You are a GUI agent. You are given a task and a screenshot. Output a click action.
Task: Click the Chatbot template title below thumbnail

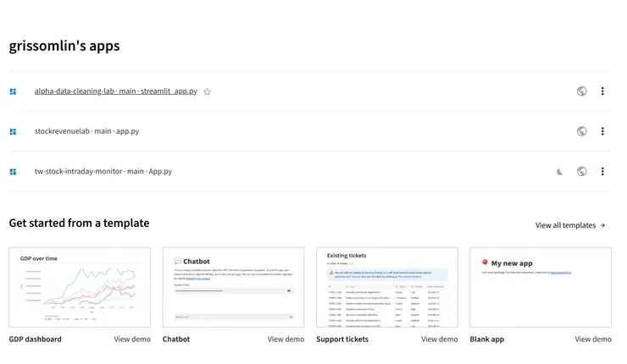point(176,339)
